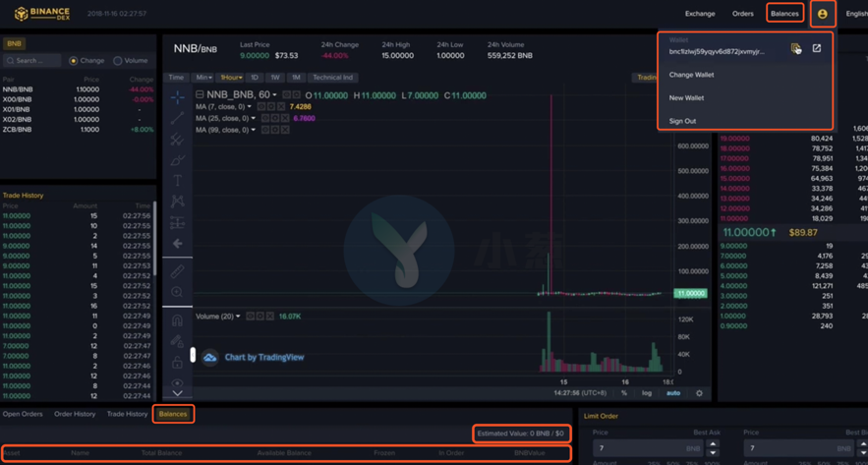
Task: Expand the MA (7, close, 0) dropdown
Action: click(x=249, y=106)
